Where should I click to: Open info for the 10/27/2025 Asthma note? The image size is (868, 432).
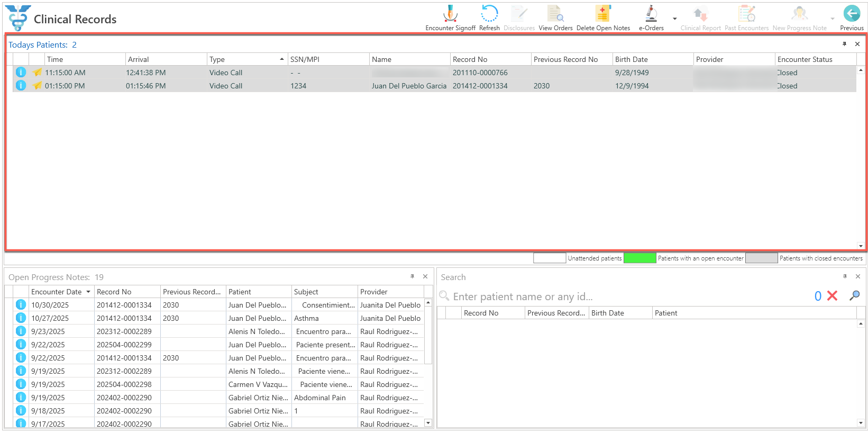point(21,318)
